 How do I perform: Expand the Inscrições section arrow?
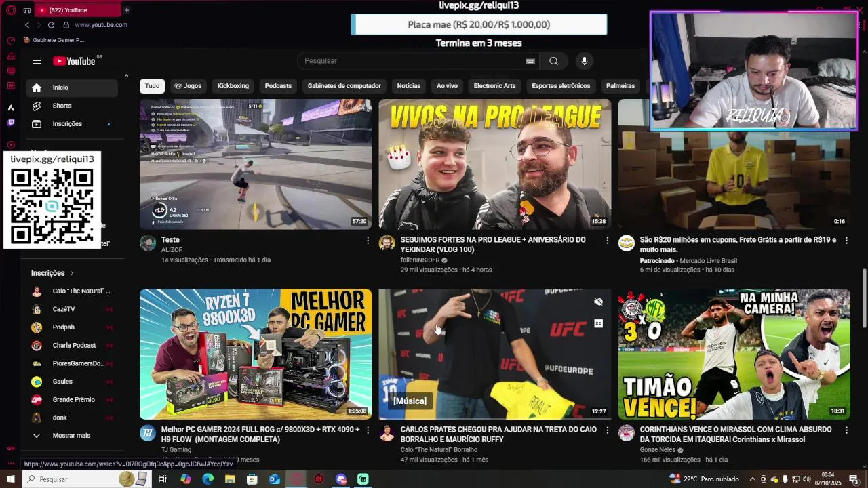[x=71, y=273]
